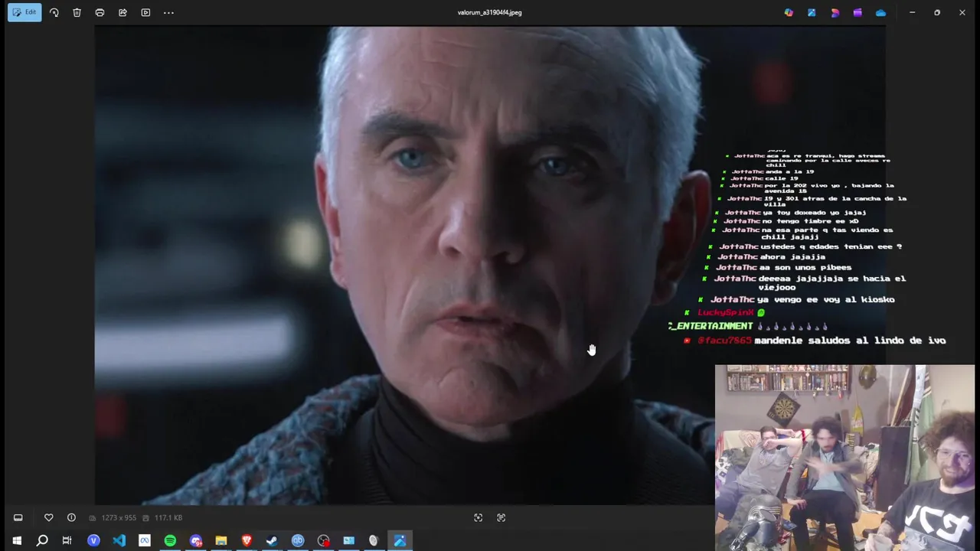Toggle the filmstrip view icon

coord(18,517)
